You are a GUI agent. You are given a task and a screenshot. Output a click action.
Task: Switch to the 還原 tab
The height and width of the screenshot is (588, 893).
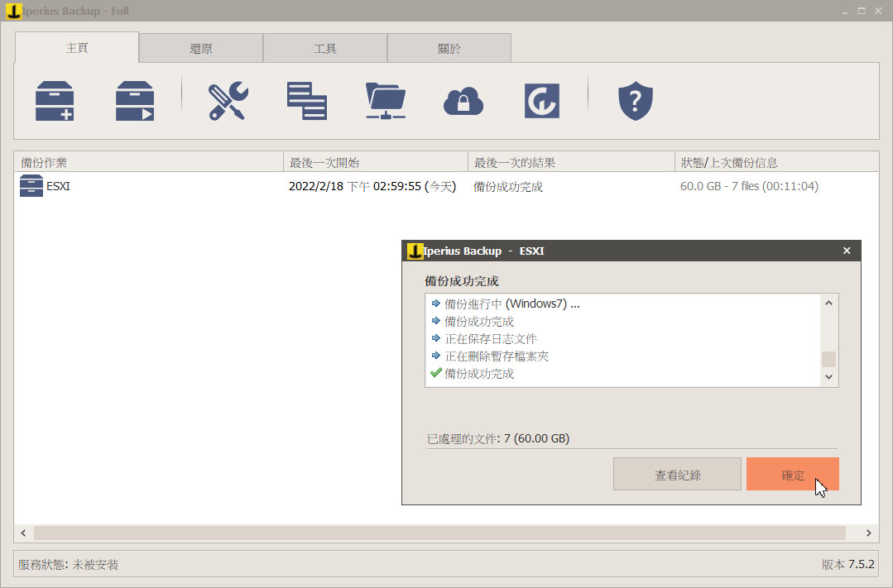coord(201,49)
